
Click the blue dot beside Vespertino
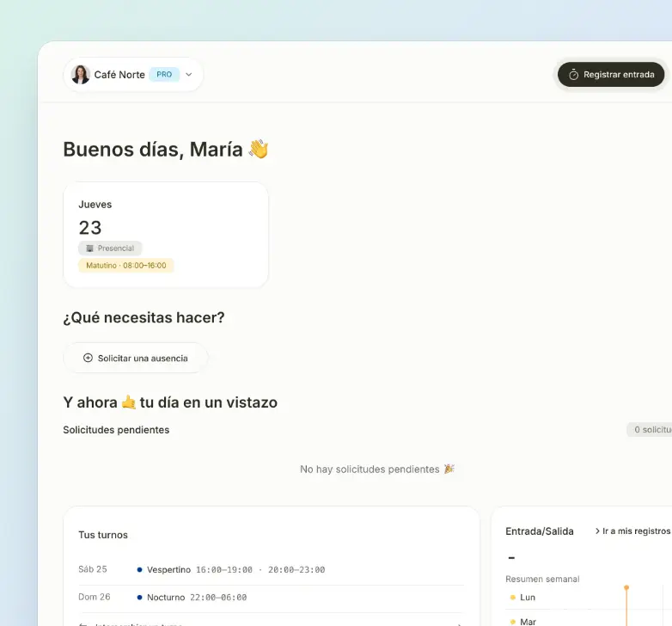(139, 570)
